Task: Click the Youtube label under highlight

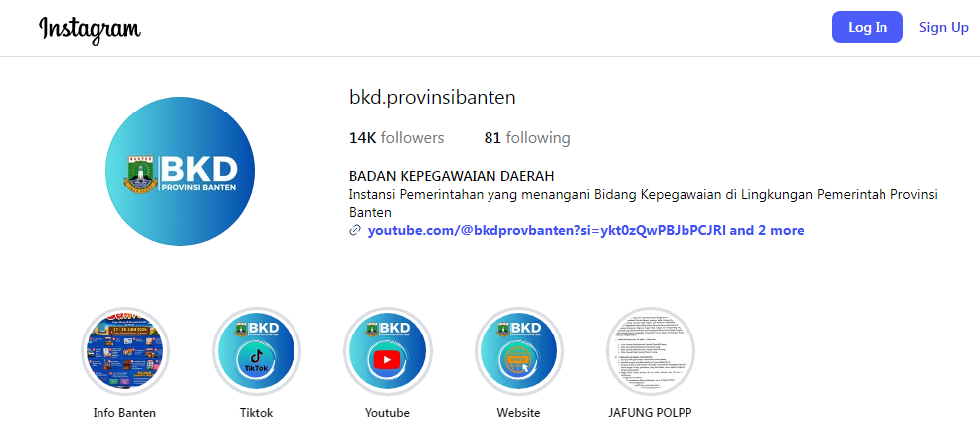Action: click(387, 413)
